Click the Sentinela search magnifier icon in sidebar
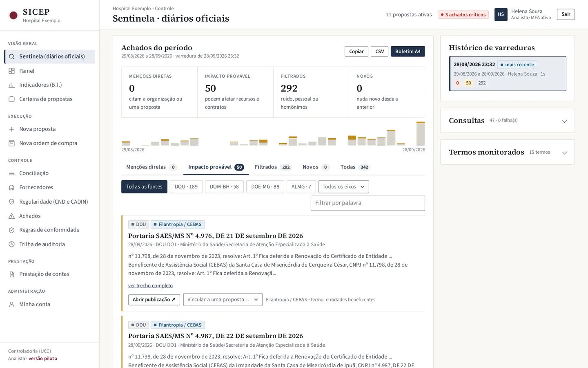 coord(11,56)
